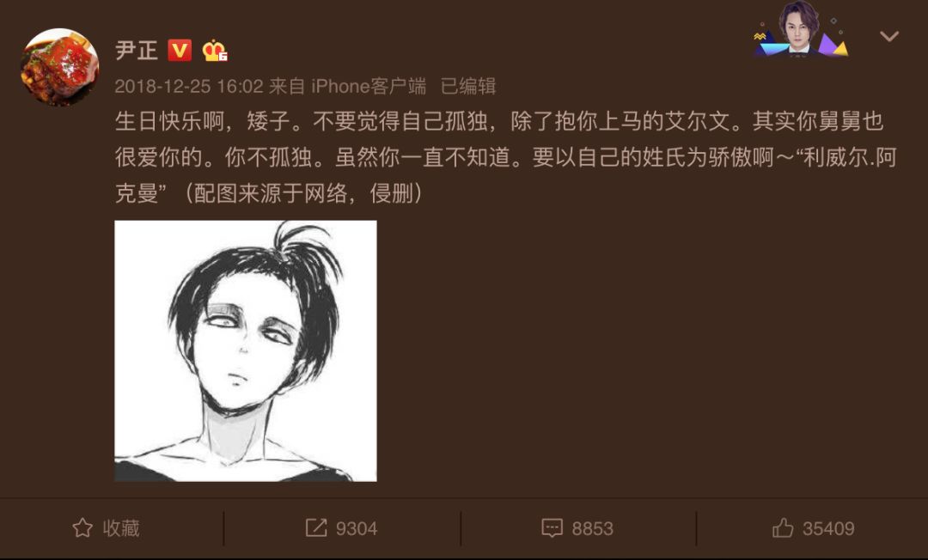The height and width of the screenshot is (560, 928).
Task: Click the gold crown membership badge
Action: (215, 51)
